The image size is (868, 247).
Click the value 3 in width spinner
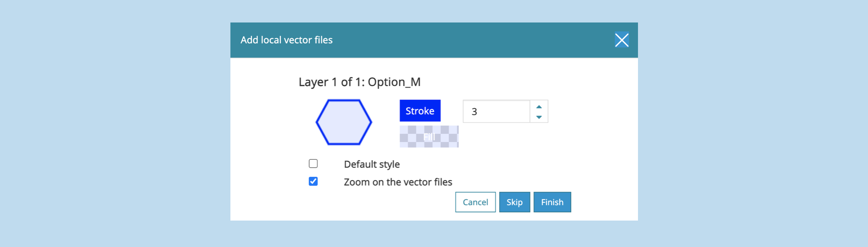point(475,112)
